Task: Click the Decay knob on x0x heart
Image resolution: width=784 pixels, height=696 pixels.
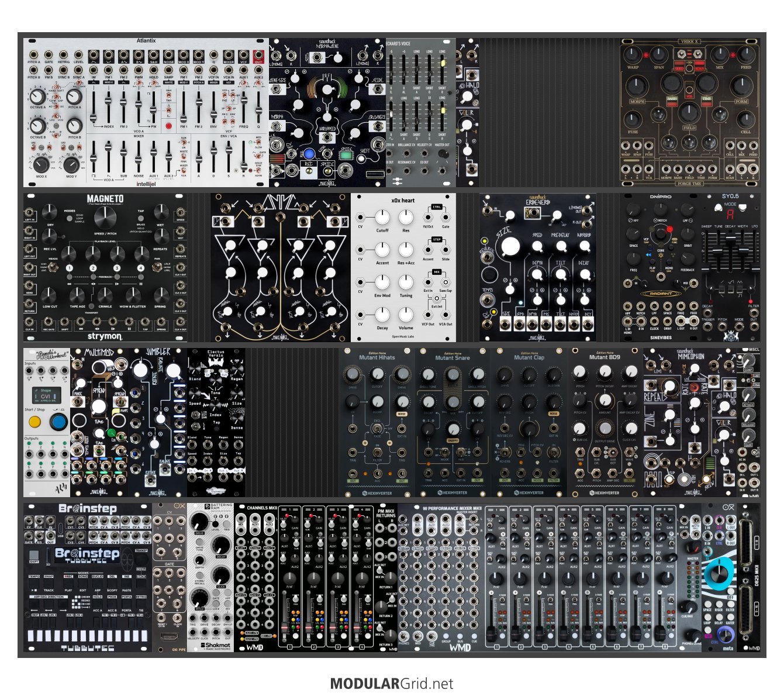Action: pos(382,315)
